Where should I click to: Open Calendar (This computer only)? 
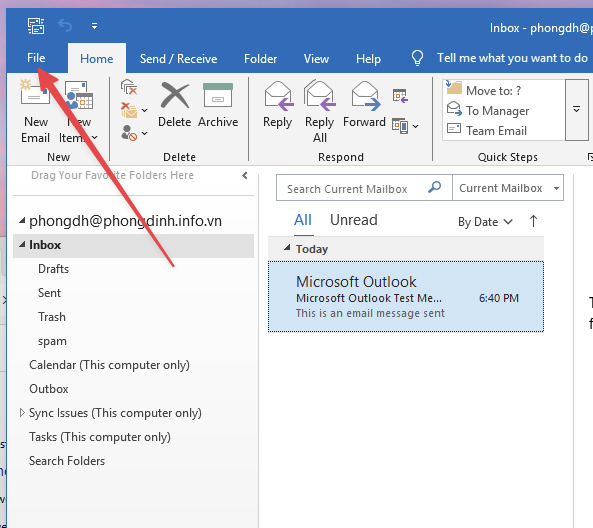tap(109, 365)
